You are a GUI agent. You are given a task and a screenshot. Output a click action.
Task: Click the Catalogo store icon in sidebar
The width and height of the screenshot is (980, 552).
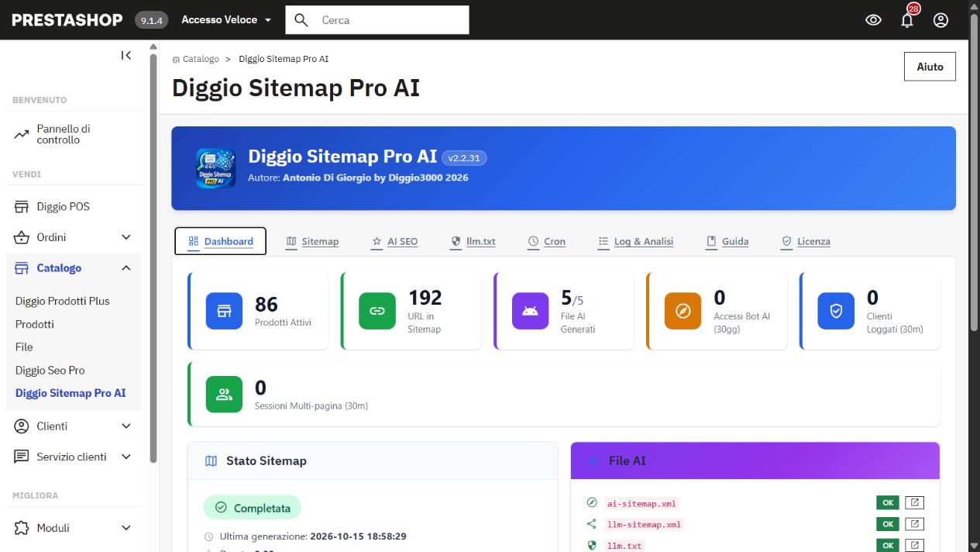point(22,268)
